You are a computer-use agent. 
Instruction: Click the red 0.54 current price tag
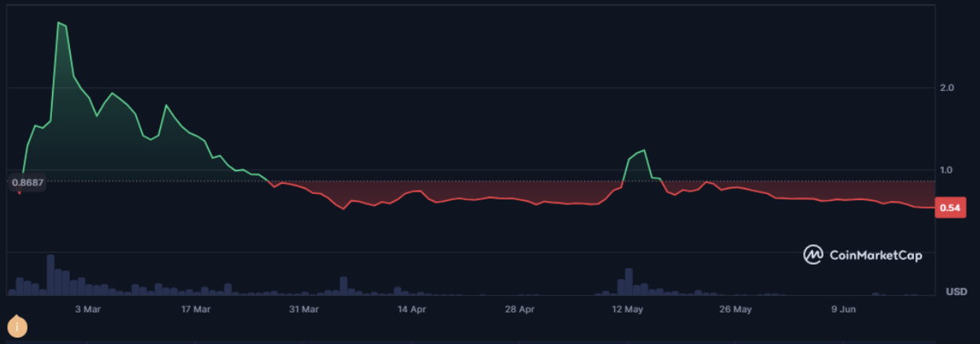pos(951,208)
